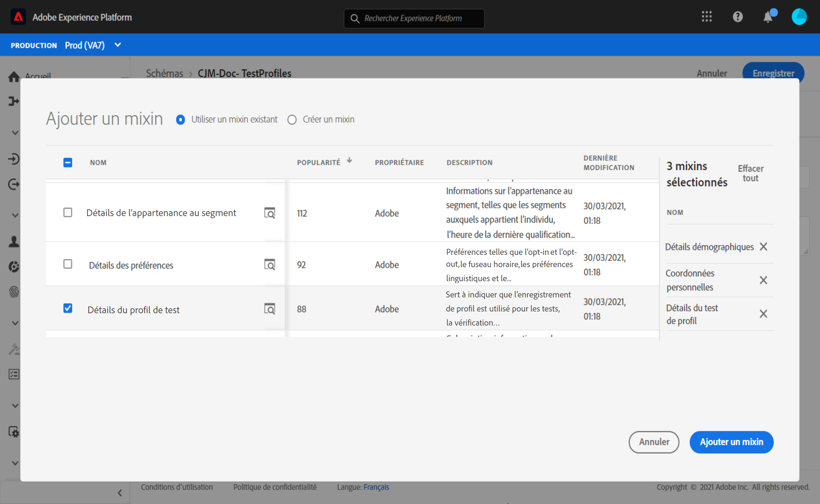Click the modal Annuler button

[x=654, y=442]
